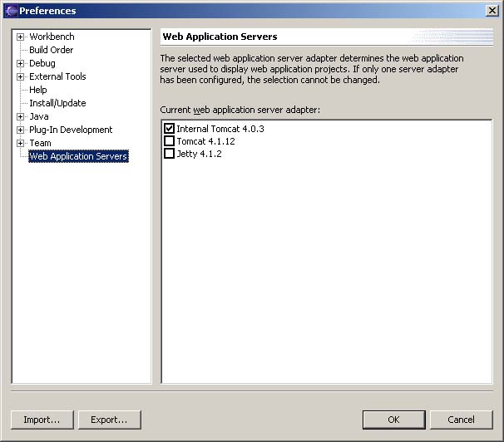Expand the Debug preferences node

tap(20, 63)
